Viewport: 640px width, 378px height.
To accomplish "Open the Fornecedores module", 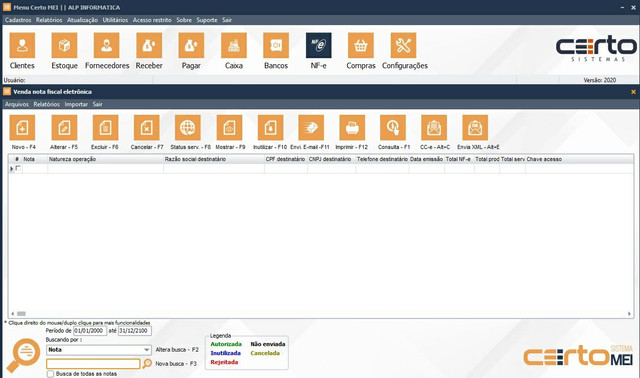I will pos(107,45).
